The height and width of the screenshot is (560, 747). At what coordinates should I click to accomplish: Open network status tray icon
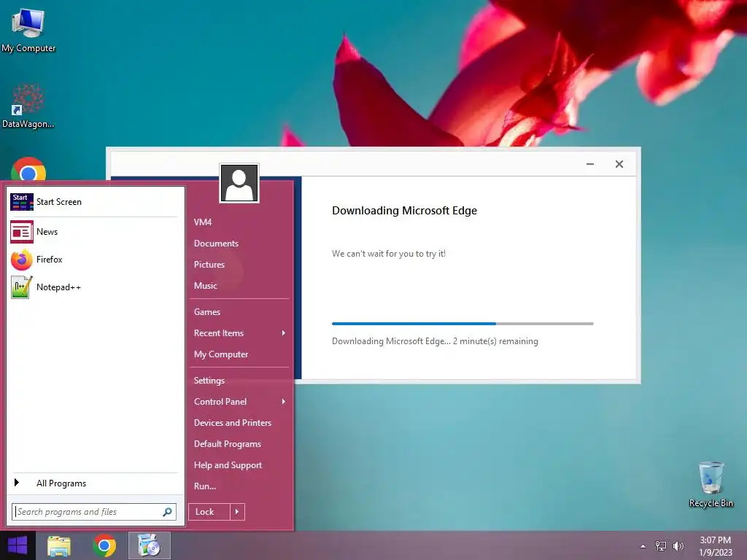(x=661, y=546)
